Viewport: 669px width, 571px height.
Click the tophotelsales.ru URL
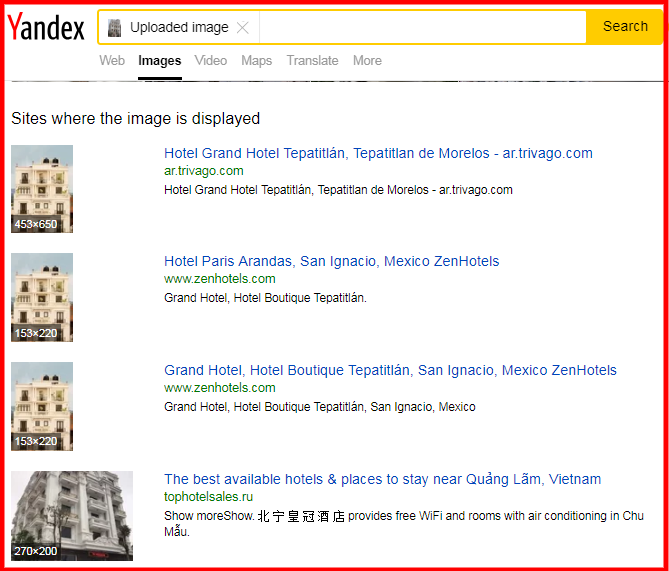tap(208, 497)
